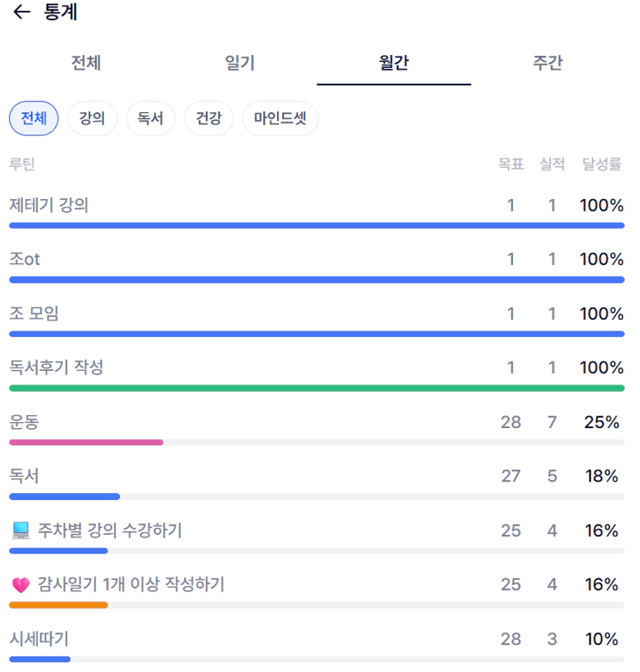Image resolution: width=640 pixels, height=672 pixels.
Task: Select the 월간 tab
Action: pos(394,63)
